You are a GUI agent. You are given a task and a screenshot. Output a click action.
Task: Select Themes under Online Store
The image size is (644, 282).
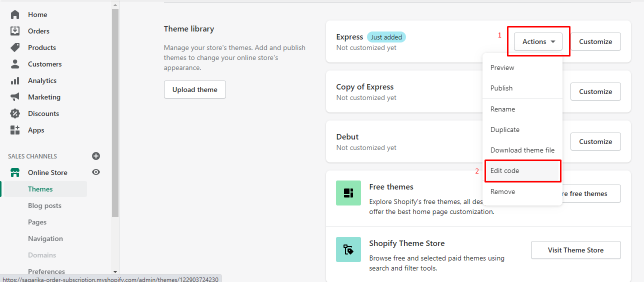click(40, 189)
